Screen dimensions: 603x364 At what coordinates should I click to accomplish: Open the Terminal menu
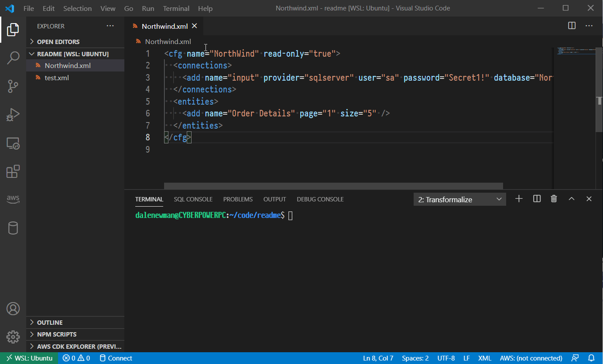click(176, 8)
